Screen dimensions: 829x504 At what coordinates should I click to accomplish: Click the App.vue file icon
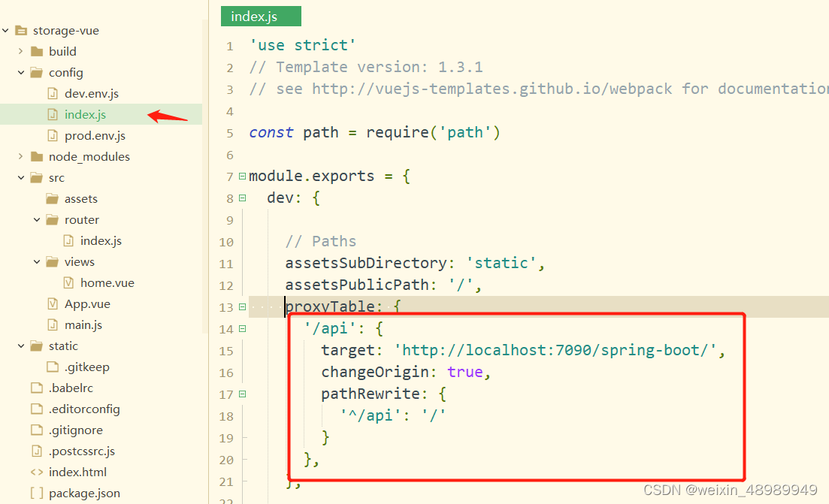53,303
